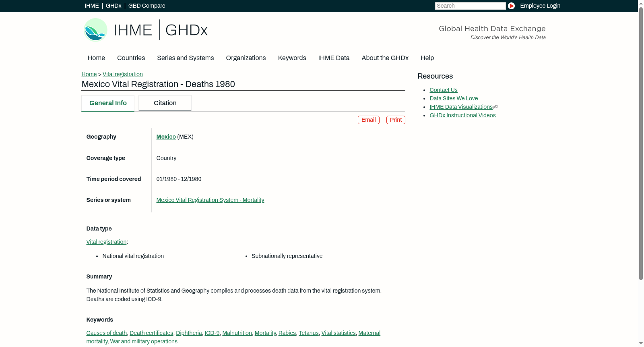Click the Print button
This screenshot has height=347, width=644.
click(396, 120)
